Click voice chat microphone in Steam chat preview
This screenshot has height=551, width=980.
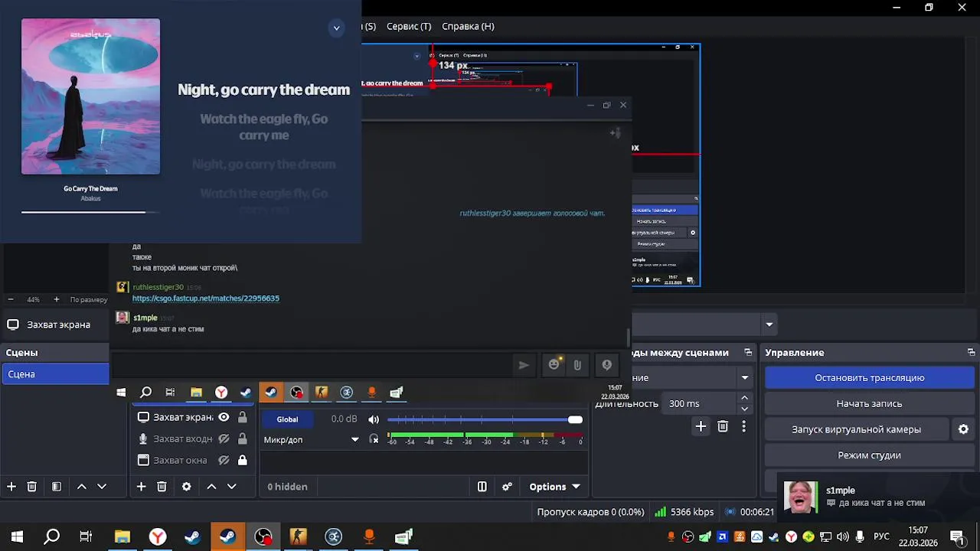(606, 365)
